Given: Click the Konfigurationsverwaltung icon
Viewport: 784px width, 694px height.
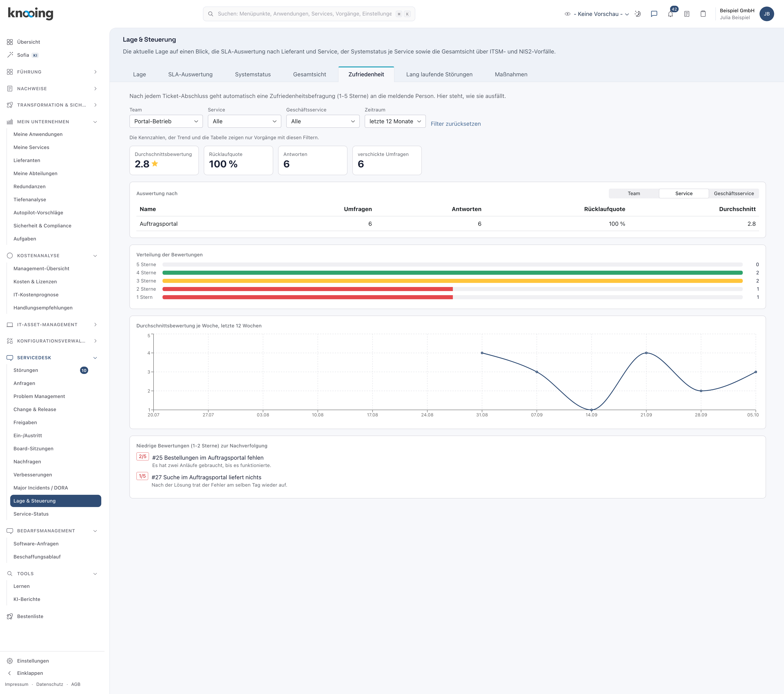Looking at the screenshot, I should 10,340.
